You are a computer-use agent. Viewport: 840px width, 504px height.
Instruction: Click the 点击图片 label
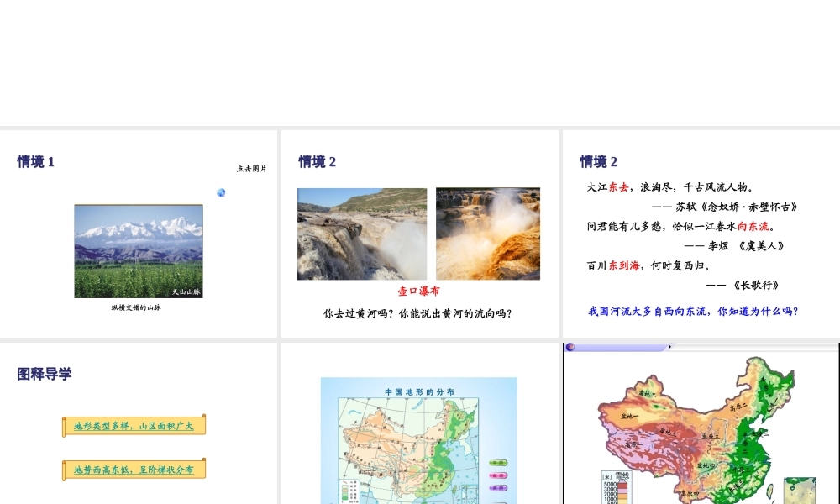(251, 169)
